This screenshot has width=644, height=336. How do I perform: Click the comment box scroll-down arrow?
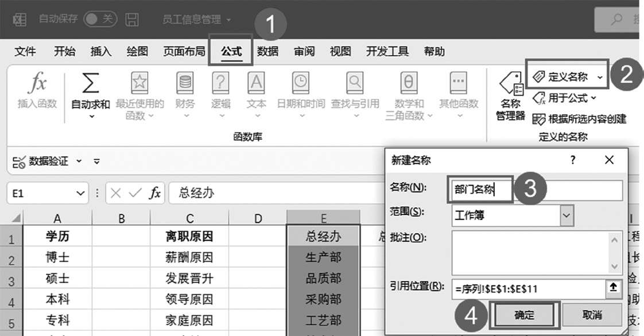[x=614, y=267]
